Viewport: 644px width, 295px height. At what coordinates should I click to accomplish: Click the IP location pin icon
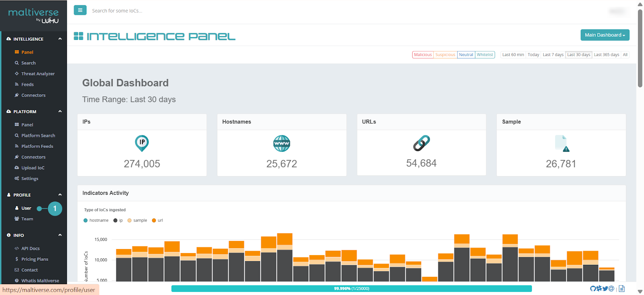coord(142,143)
